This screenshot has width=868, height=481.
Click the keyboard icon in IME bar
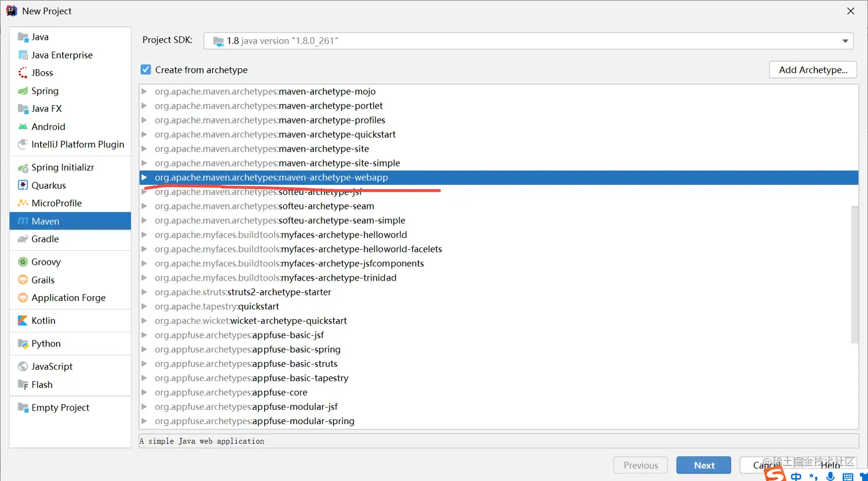pos(848,477)
